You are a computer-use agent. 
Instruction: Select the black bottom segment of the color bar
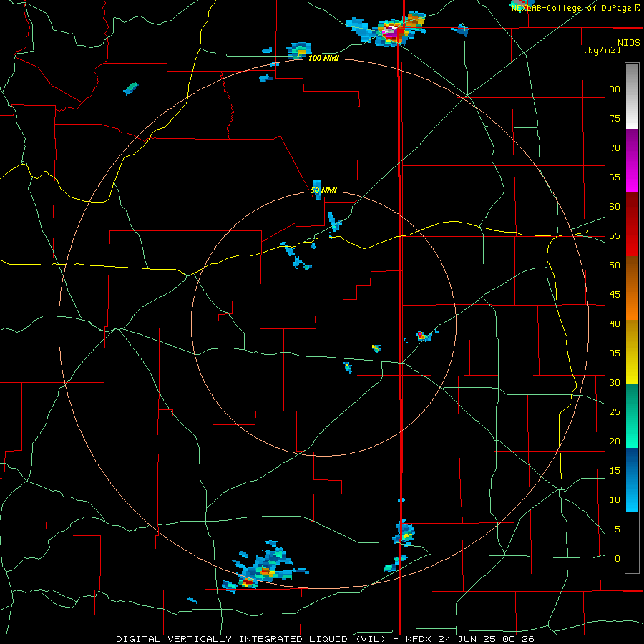tap(632, 542)
